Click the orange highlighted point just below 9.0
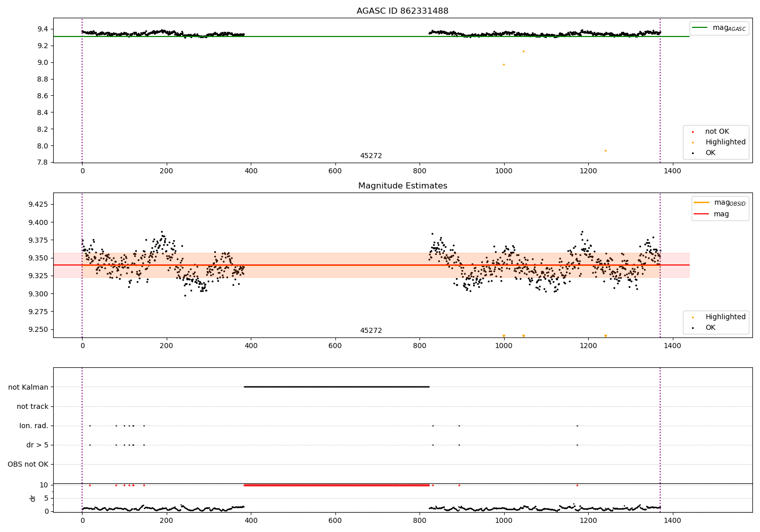Screen dimensions: 760x532 click(x=504, y=64)
